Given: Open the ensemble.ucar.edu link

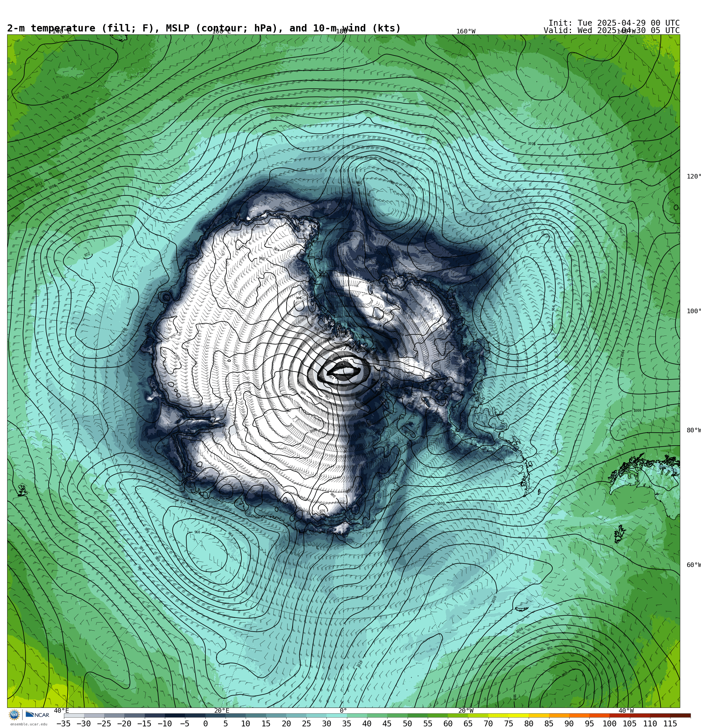Looking at the screenshot, I should (29, 724).
